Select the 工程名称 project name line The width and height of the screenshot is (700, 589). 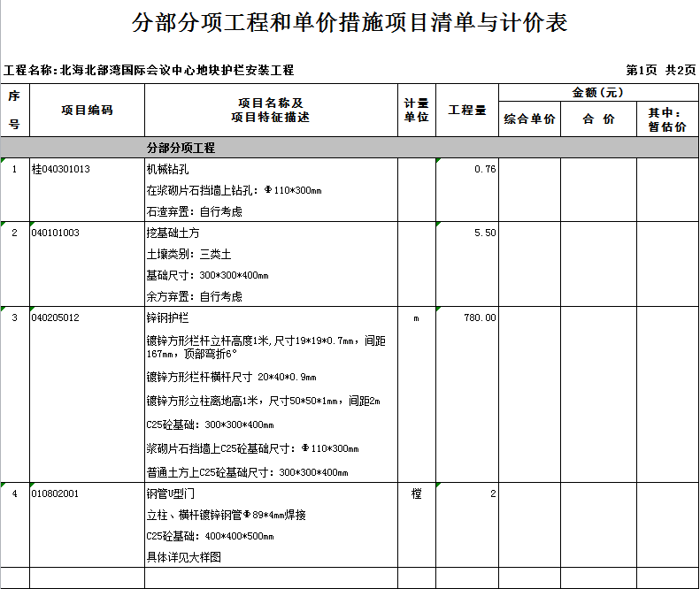(149, 70)
